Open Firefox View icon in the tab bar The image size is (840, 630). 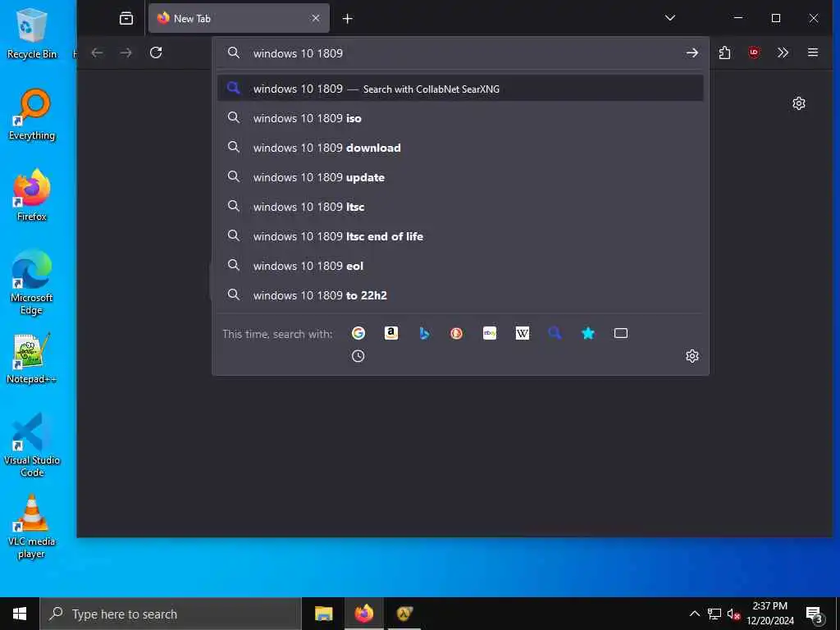tap(126, 18)
